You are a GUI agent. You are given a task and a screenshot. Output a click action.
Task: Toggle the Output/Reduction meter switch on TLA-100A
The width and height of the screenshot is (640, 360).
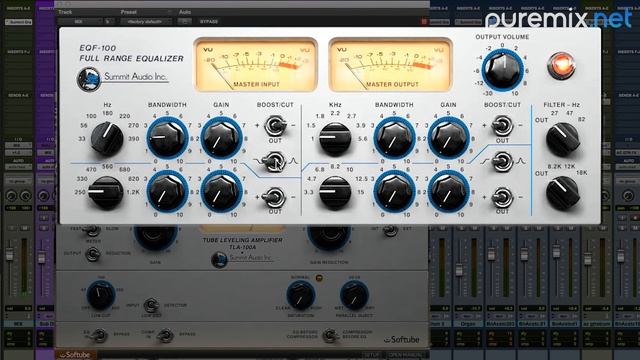click(x=93, y=254)
